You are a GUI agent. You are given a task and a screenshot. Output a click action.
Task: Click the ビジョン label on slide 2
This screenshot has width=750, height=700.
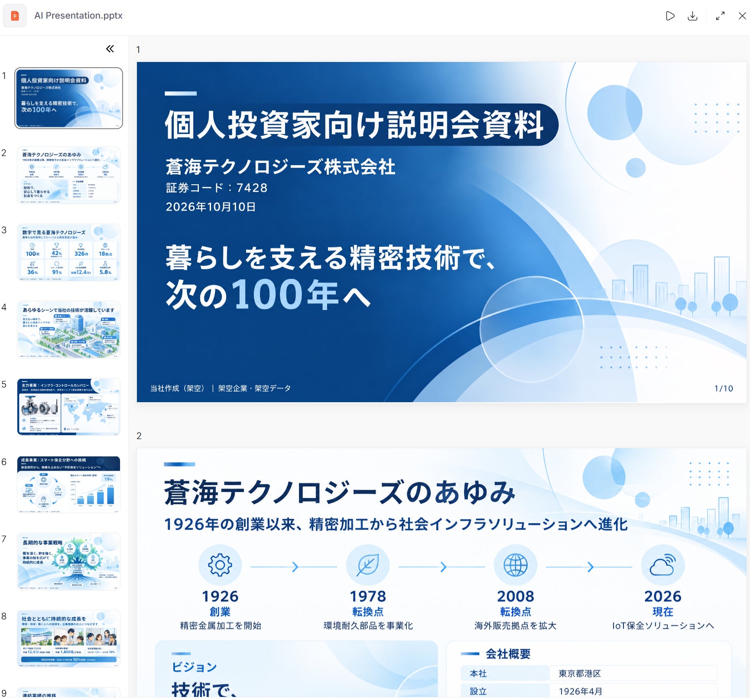pos(194,667)
